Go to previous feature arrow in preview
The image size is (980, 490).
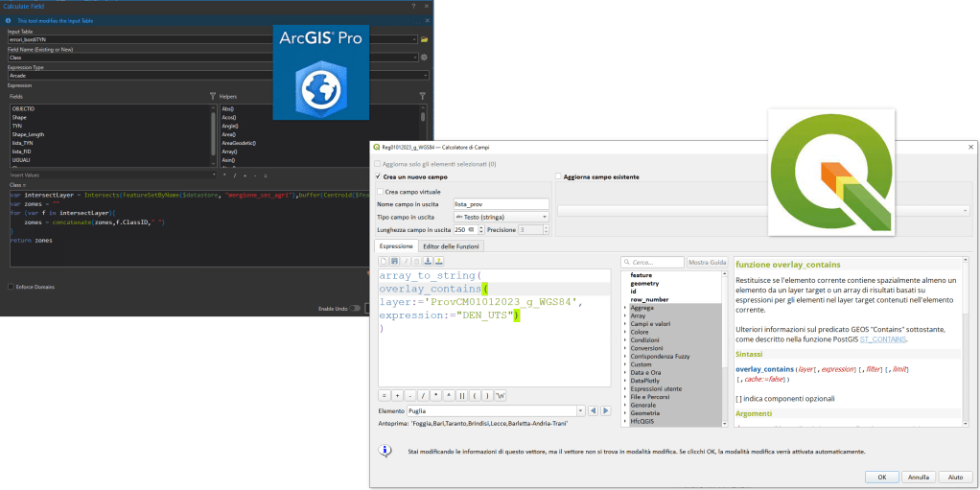coord(593,410)
